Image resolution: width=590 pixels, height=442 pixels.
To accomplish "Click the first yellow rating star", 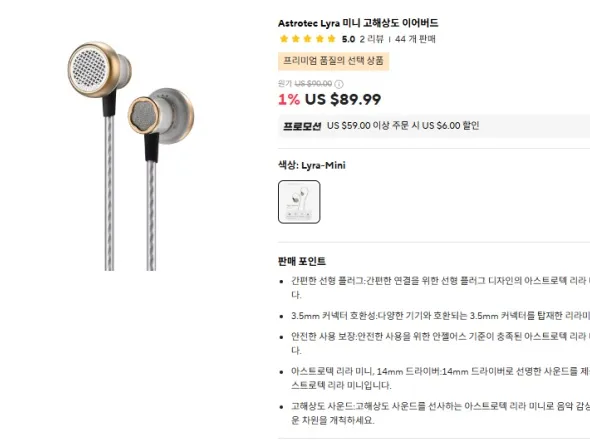I will [x=284, y=39].
